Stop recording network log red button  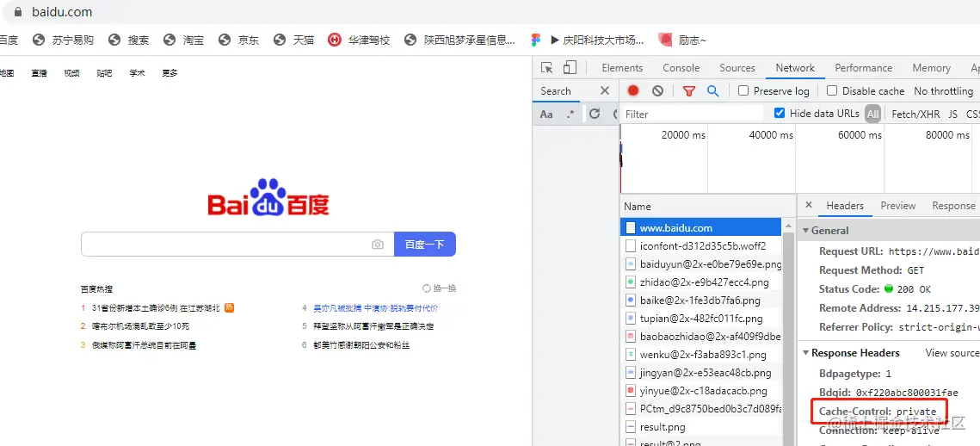[633, 90]
